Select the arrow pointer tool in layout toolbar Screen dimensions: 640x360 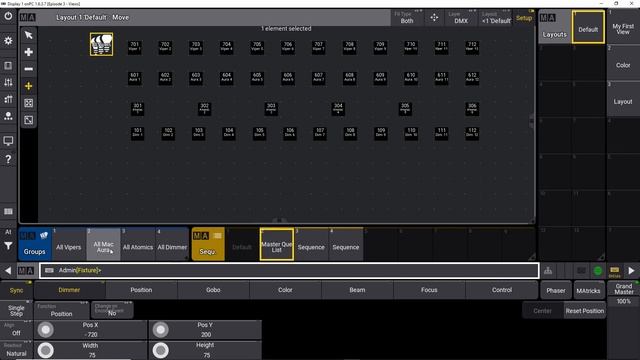29,35
